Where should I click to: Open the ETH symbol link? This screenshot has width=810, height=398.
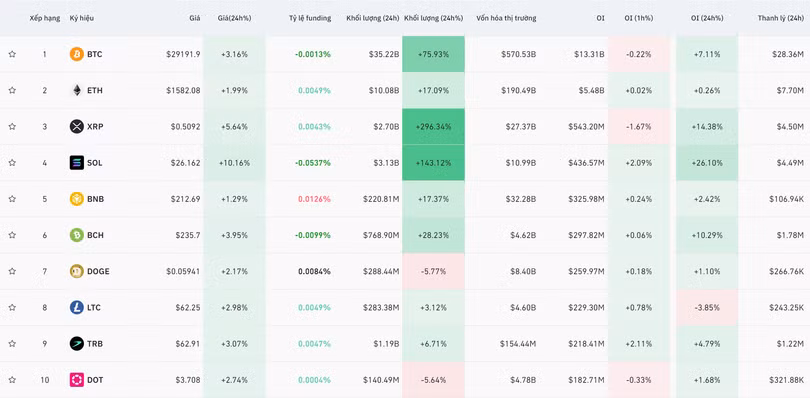pos(95,90)
